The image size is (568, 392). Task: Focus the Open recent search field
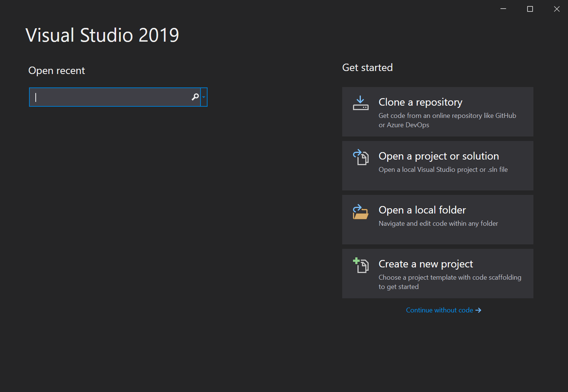[112, 97]
